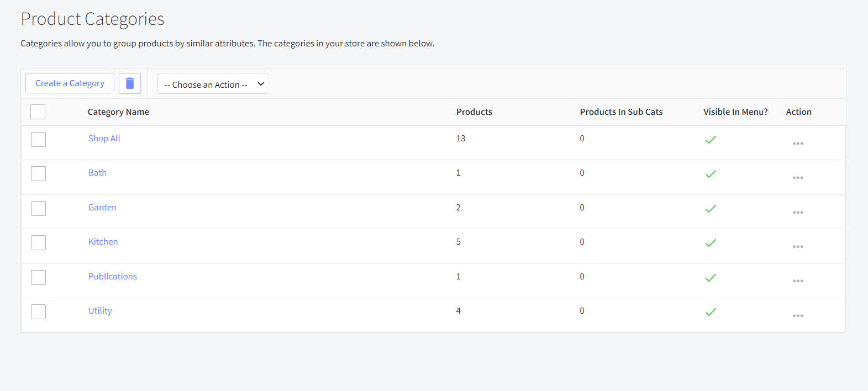Check the select-all checkbox in header

(x=38, y=112)
